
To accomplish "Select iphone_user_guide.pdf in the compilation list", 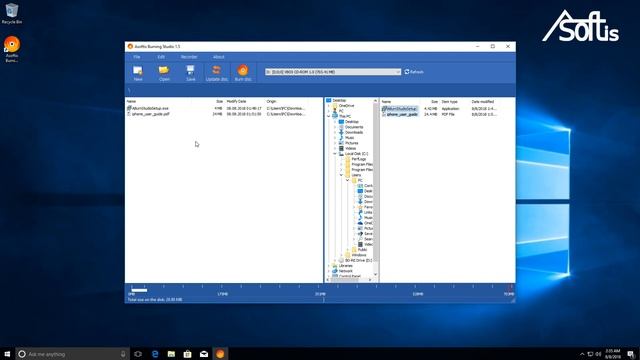I will point(148,114).
